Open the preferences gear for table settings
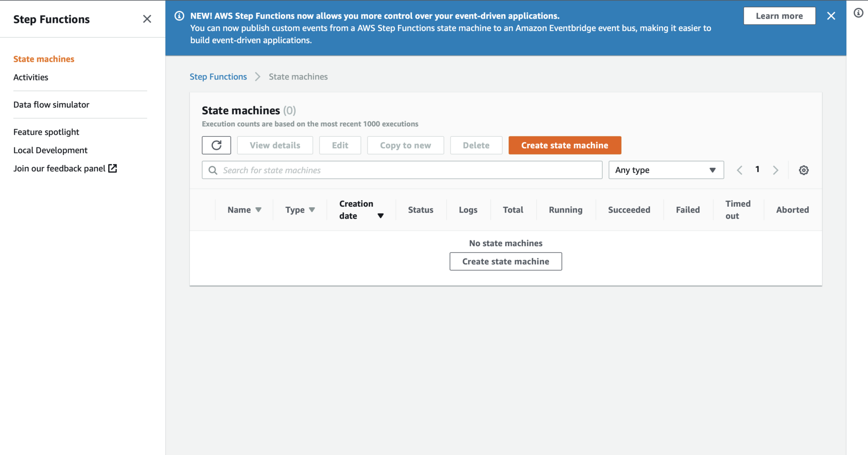 804,170
